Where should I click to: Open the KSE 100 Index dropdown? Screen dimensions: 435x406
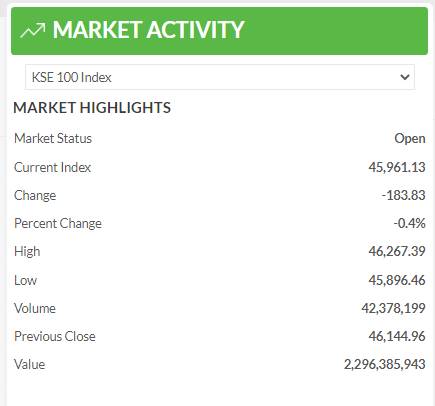220,77
